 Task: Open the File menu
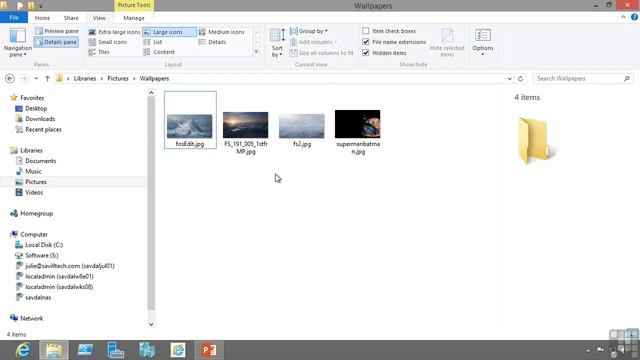14,18
